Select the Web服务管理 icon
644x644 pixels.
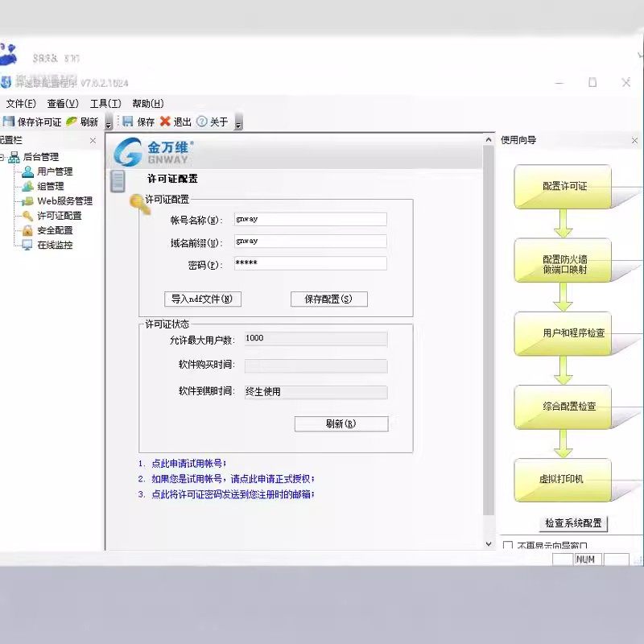[27, 201]
